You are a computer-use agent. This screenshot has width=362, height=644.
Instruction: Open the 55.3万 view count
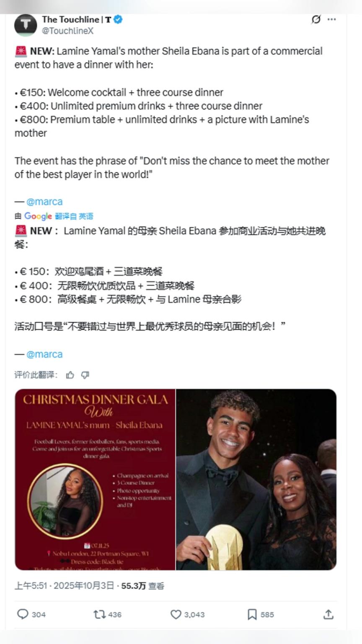[x=142, y=586]
